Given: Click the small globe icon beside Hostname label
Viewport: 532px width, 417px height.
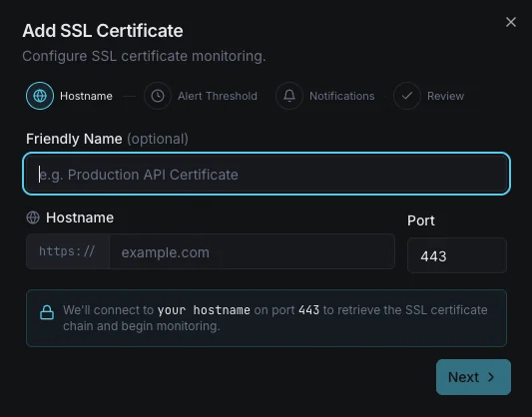Looking at the screenshot, I should (x=33, y=217).
